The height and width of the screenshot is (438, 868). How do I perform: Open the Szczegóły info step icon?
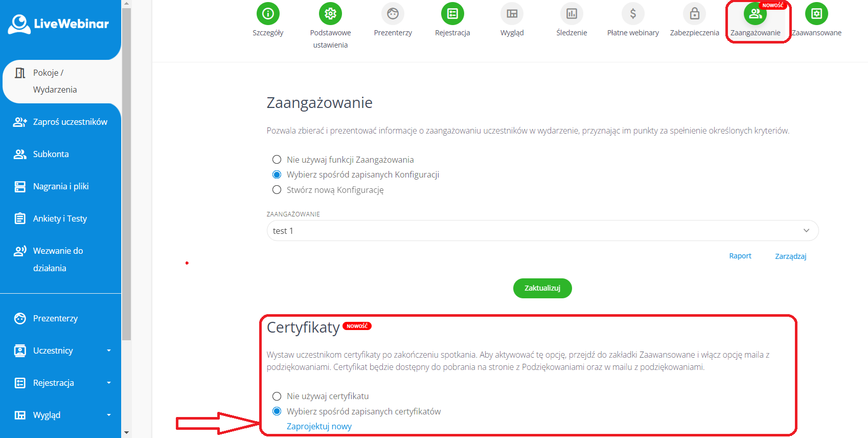click(x=268, y=14)
